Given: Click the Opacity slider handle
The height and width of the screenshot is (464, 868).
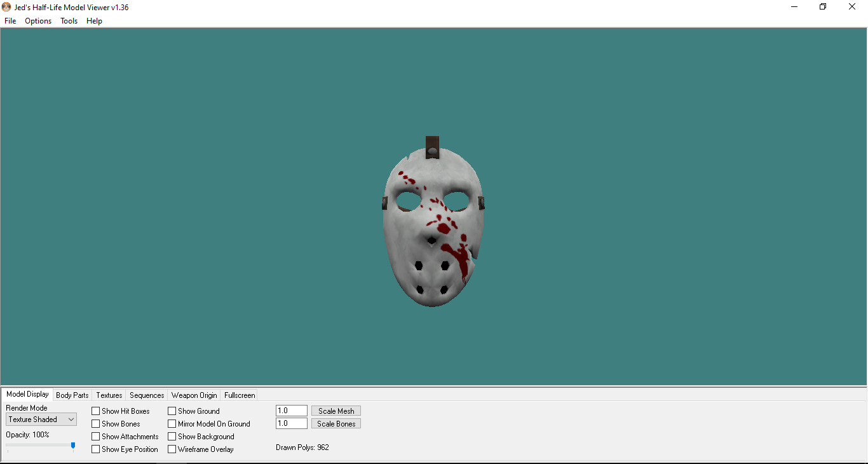Looking at the screenshot, I should click(x=73, y=446).
